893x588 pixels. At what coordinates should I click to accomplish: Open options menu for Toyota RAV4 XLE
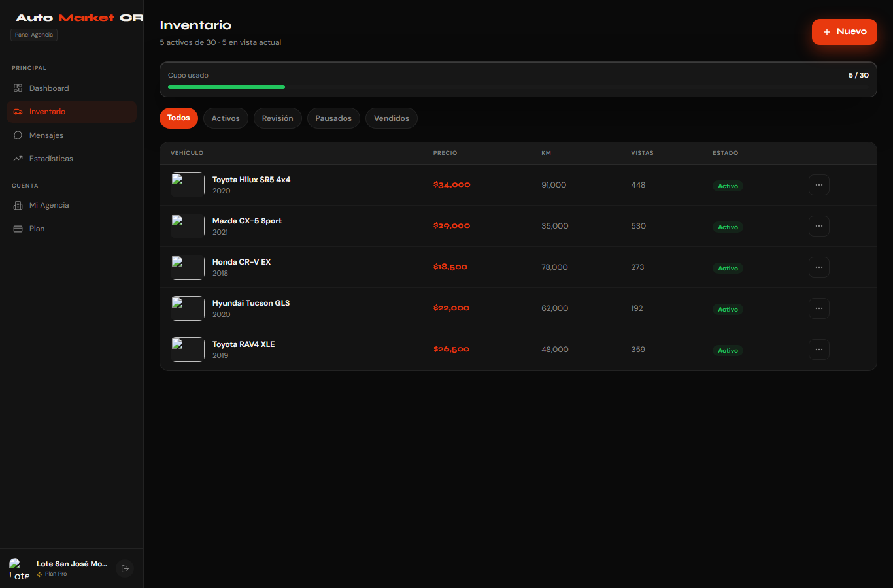point(819,350)
